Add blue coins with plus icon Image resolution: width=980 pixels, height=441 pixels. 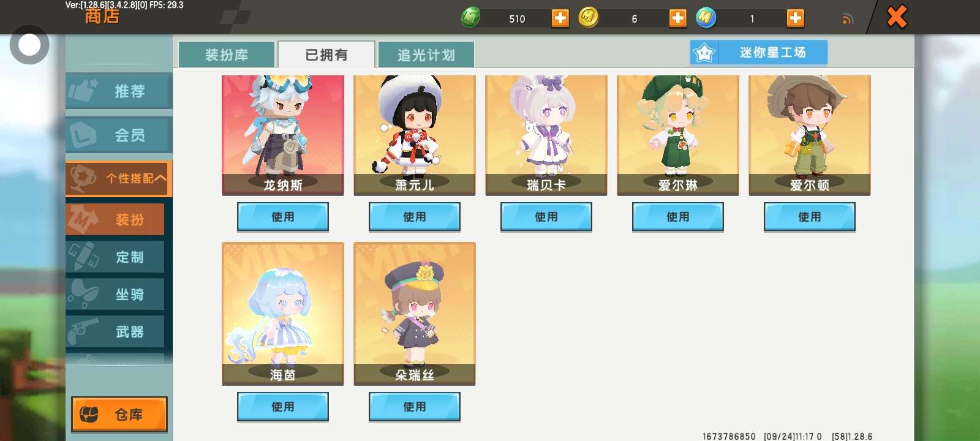point(795,18)
